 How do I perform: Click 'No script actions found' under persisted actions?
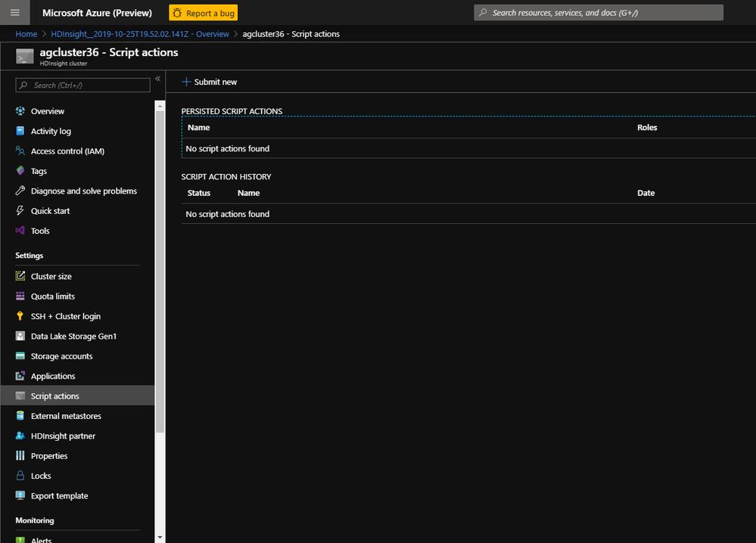[228, 149]
